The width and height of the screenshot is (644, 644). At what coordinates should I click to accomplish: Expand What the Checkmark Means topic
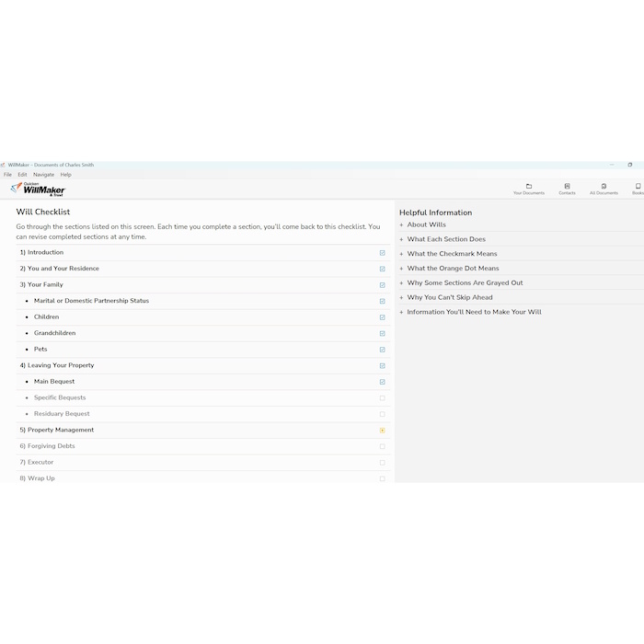coord(452,254)
